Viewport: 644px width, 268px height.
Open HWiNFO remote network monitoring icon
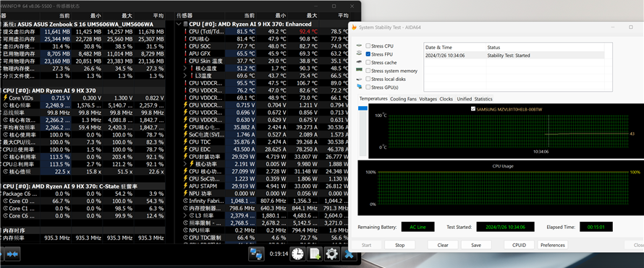click(256, 254)
